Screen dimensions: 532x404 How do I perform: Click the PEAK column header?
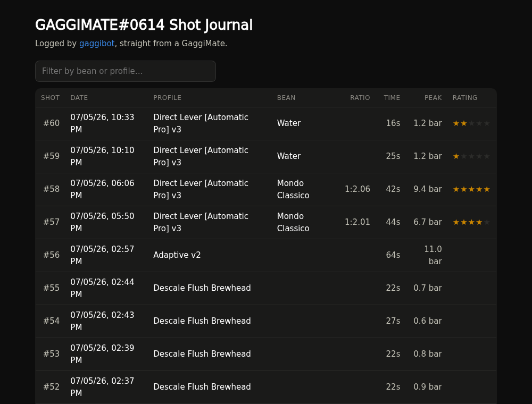point(433,98)
